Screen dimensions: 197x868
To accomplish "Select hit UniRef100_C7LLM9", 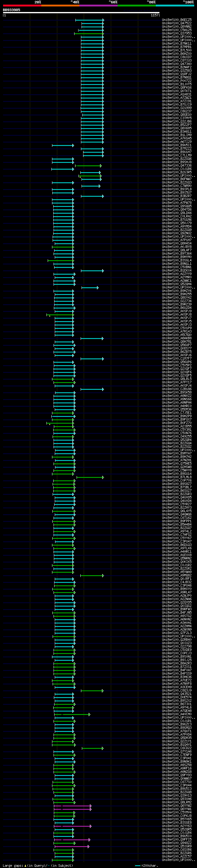I will pos(177,155).
